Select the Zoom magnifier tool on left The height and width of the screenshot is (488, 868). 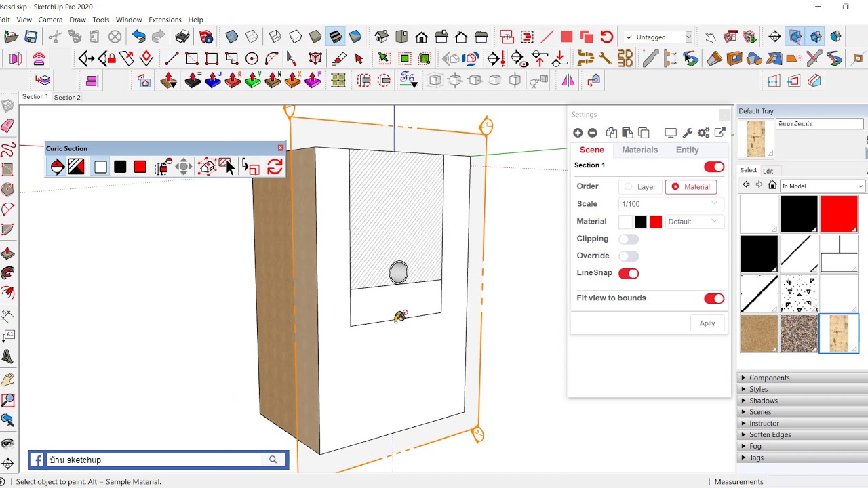coord(7,400)
